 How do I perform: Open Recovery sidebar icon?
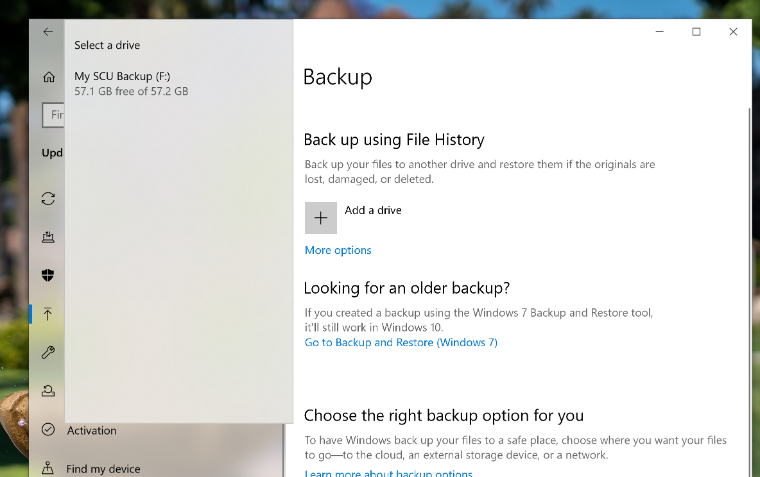pos(48,391)
